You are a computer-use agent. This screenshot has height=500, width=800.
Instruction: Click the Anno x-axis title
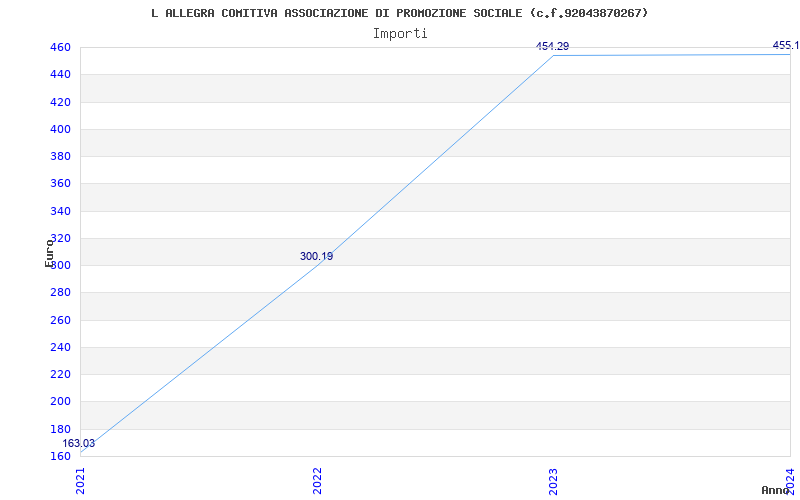[776, 490]
